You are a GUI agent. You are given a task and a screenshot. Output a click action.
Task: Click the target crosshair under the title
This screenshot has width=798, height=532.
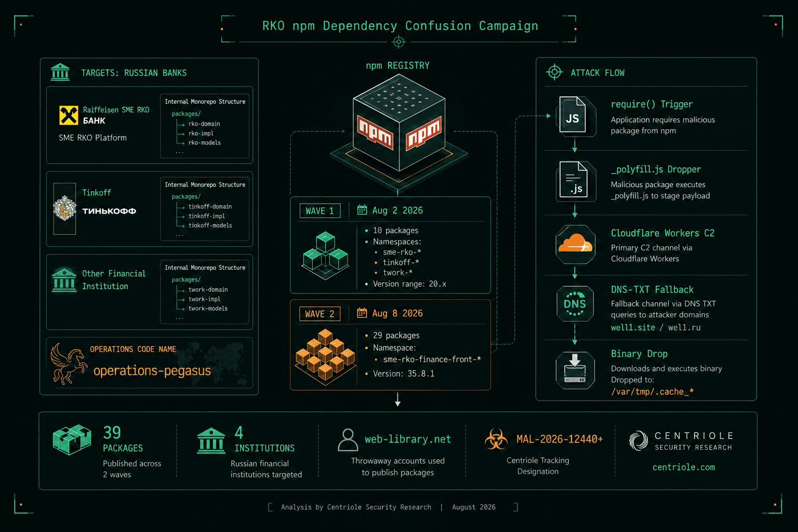[x=399, y=42]
